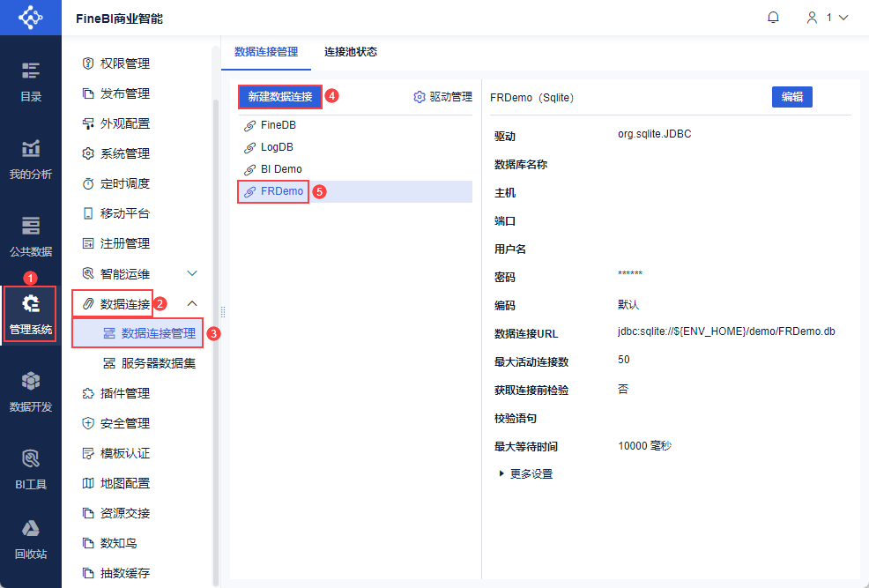The image size is (869, 588).
Task: Click the 插件管理 puzzle icon
Action: [87, 393]
